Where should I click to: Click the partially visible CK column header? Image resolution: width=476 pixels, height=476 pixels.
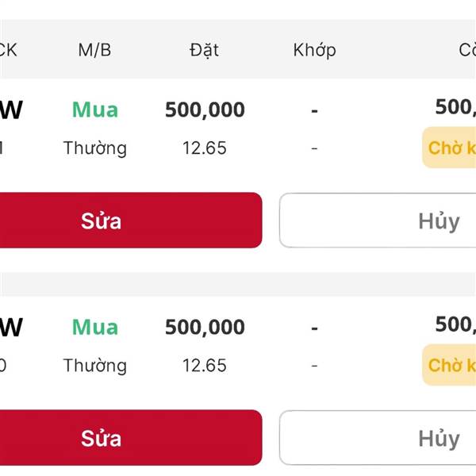(8, 50)
